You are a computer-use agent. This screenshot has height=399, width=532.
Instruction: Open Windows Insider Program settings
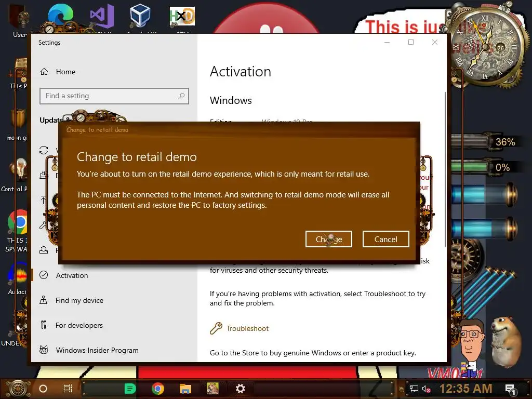pyautogui.click(x=97, y=350)
